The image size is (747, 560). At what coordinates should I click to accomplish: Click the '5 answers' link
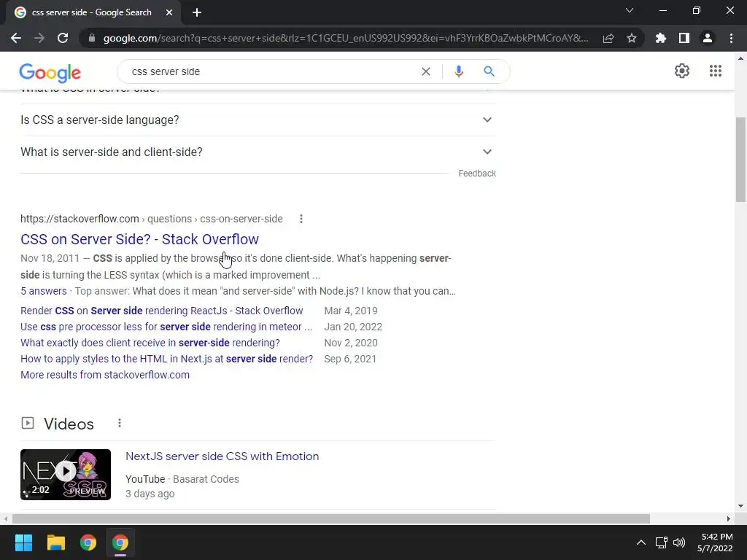(x=43, y=291)
